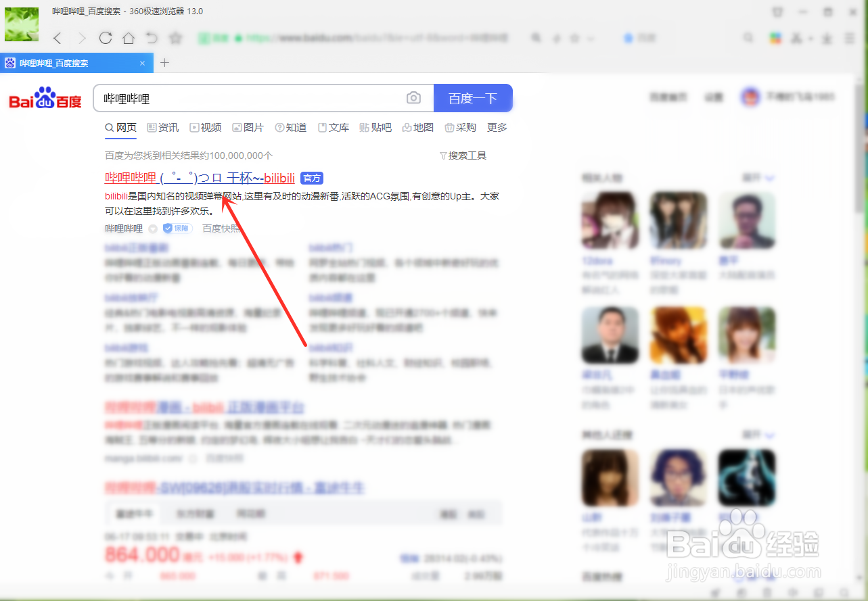The width and height of the screenshot is (868, 601).
Task: Open the 哔哩哔哩漫画 正版漫画平台 result
Action: 204,408
